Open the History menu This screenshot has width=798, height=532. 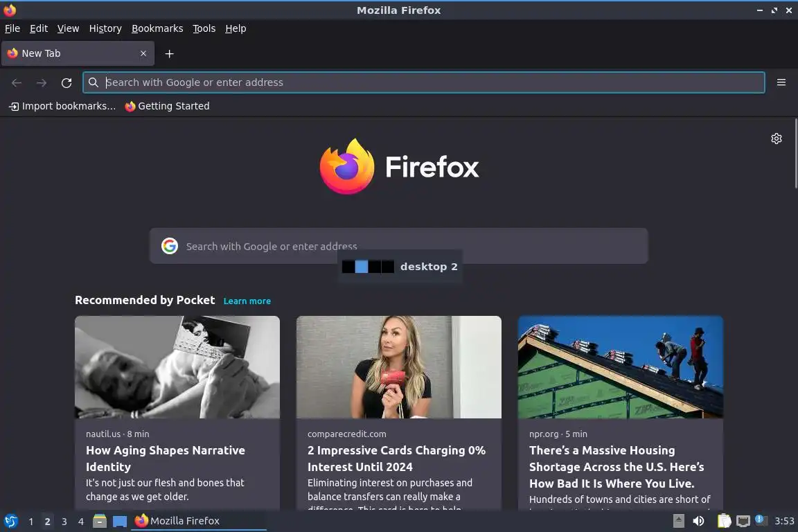pyautogui.click(x=105, y=28)
